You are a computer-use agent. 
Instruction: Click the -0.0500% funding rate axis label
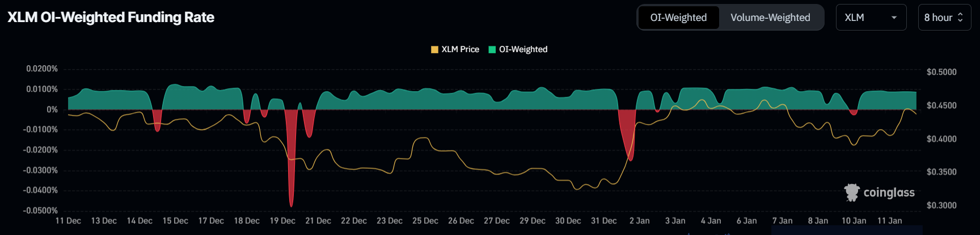(40, 211)
